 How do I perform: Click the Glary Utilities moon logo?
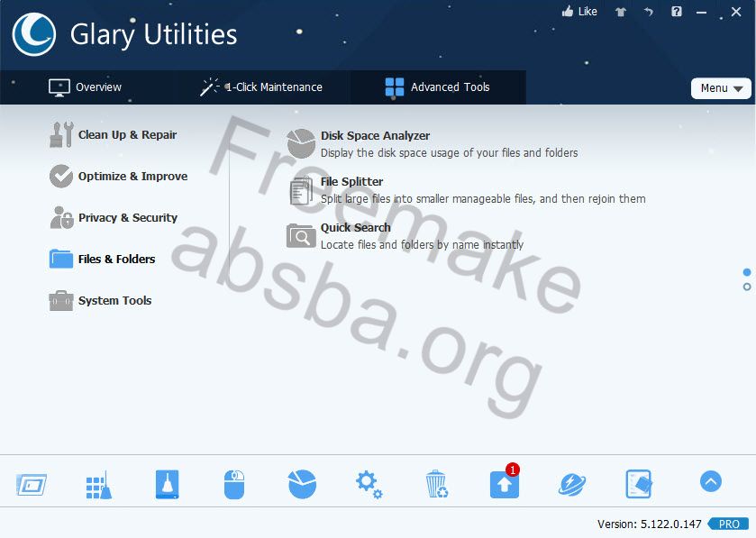33,34
